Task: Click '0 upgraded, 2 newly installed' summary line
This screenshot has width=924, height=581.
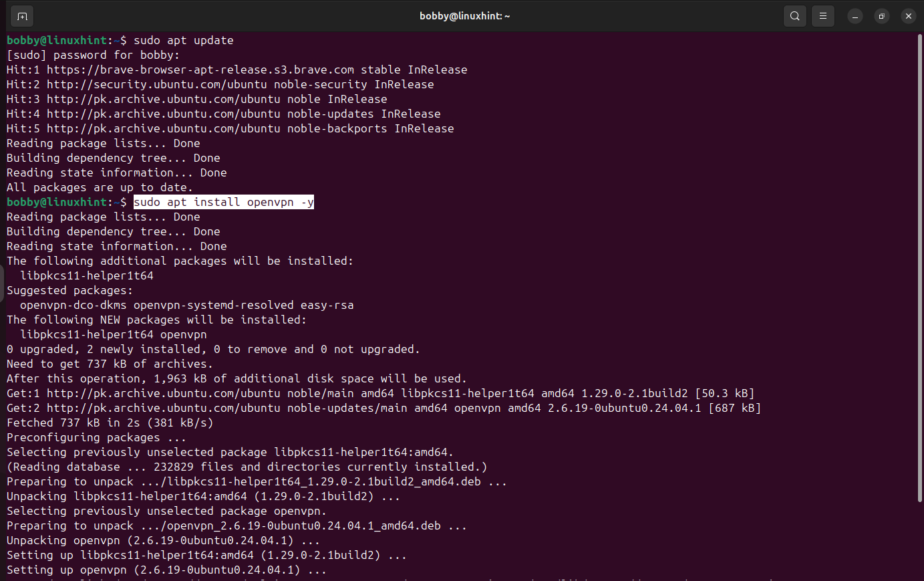Action: (x=213, y=349)
